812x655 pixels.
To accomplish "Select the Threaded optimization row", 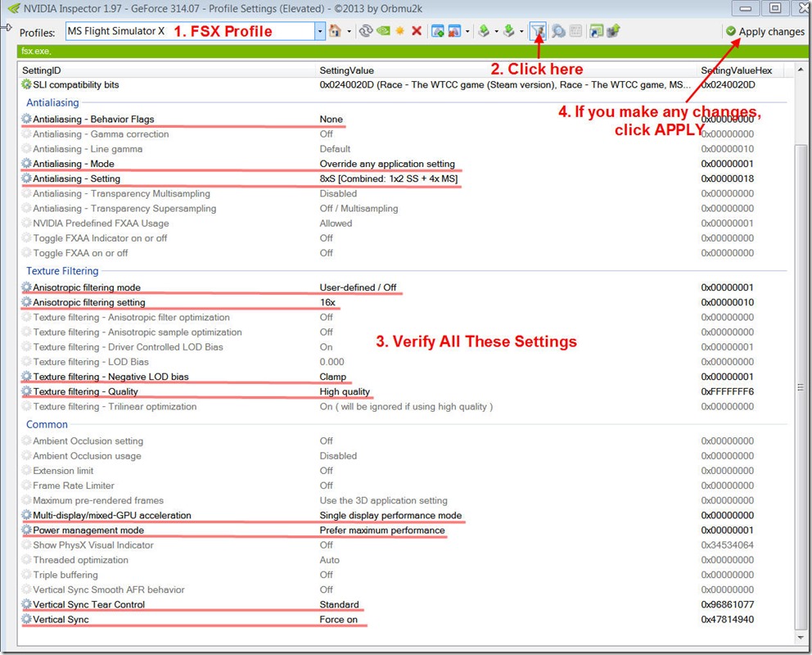I will pos(404,560).
